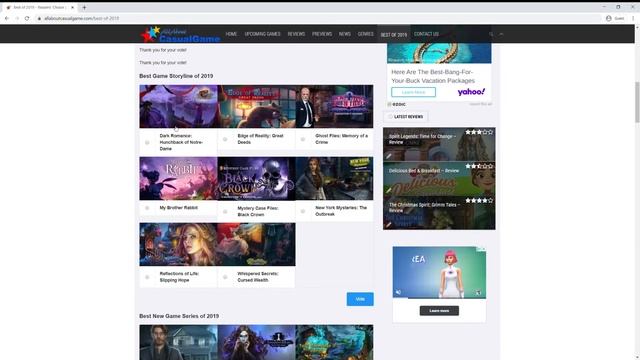
Task: Reload the page with refresh icon
Action: (x=27, y=18)
